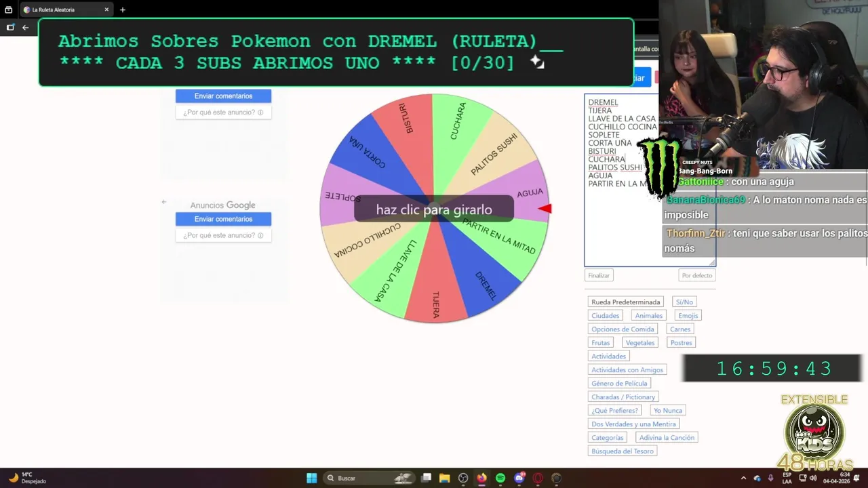This screenshot has height=488, width=868.
Task: Click the Finalizar button
Action: (x=599, y=275)
